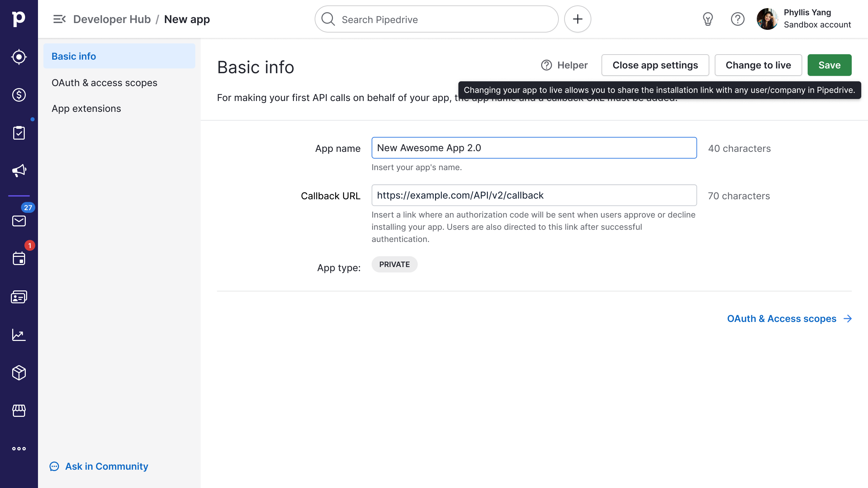The height and width of the screenshot is (488, 868).
Task: Collapse the navigation menu toggle
Action: (x=59, y=19)
